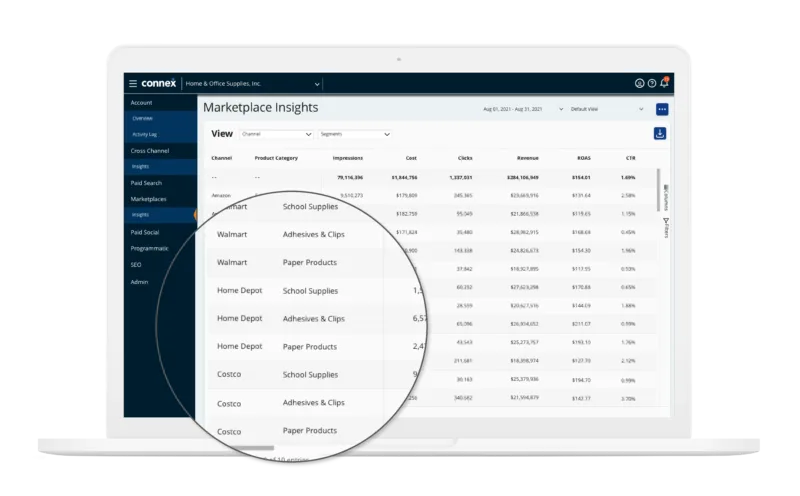Click the Marketplace Insights page title
This screenshot has width=800, height=496.
click(x=260, y=108)
